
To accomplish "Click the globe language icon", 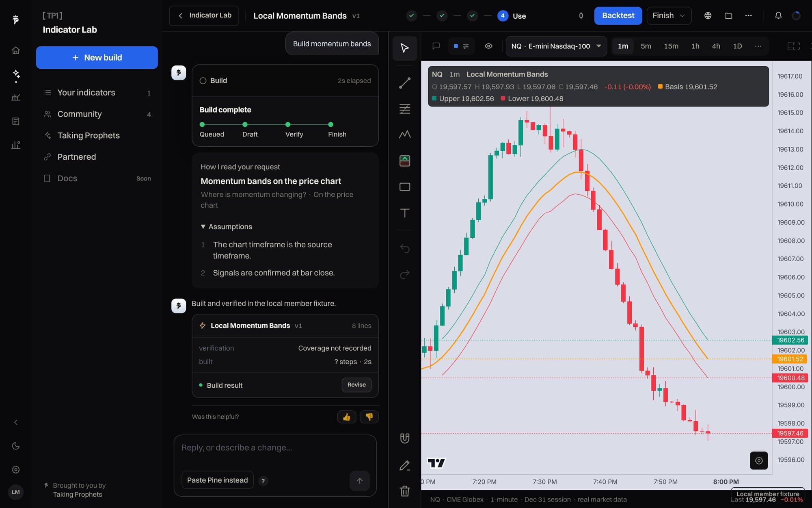I will [x=708, y=15].
